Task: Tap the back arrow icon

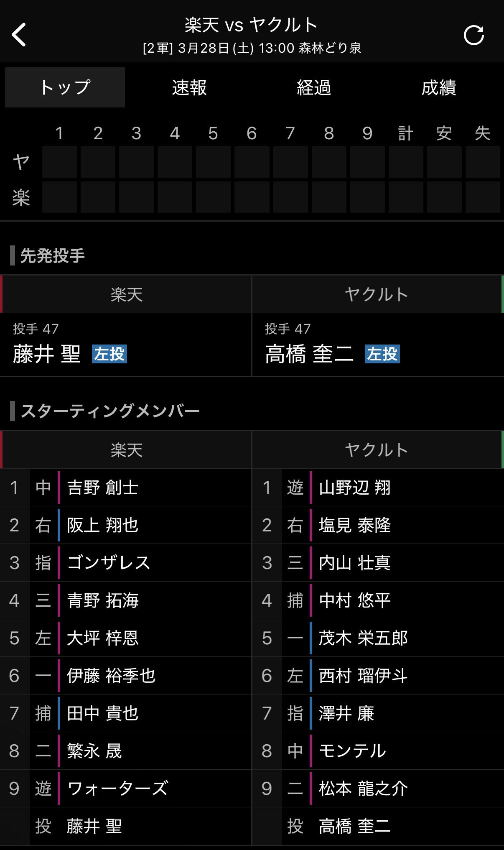Action: 19,34
